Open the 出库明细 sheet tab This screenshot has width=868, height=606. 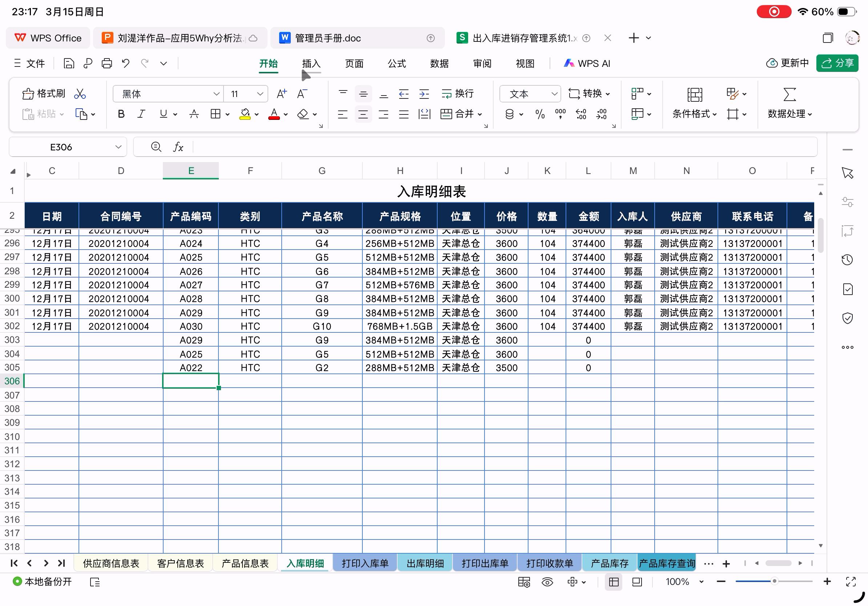click(x=425, y=563)
